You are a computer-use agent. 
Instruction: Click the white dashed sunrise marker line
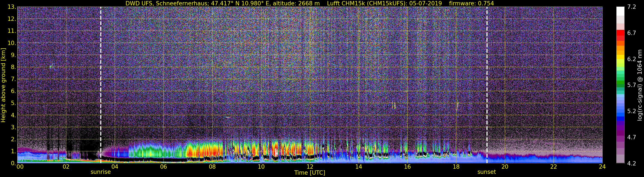[101, 85]
